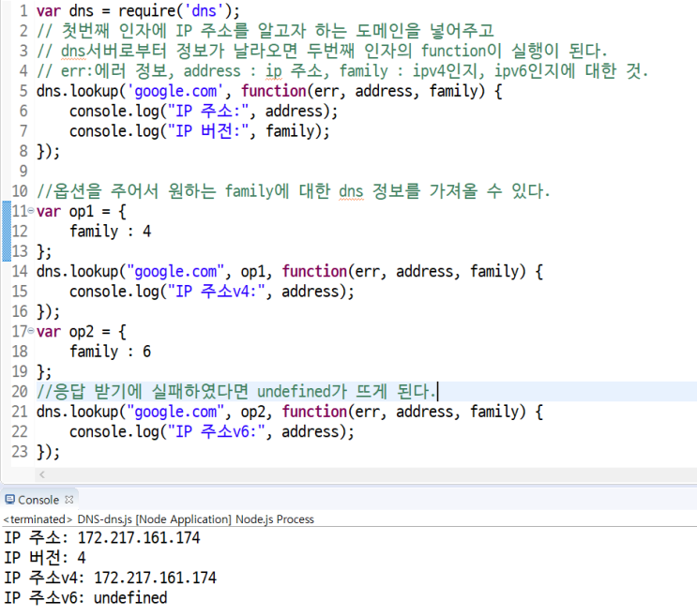Click the Console view icon beside the tab label

9,500
